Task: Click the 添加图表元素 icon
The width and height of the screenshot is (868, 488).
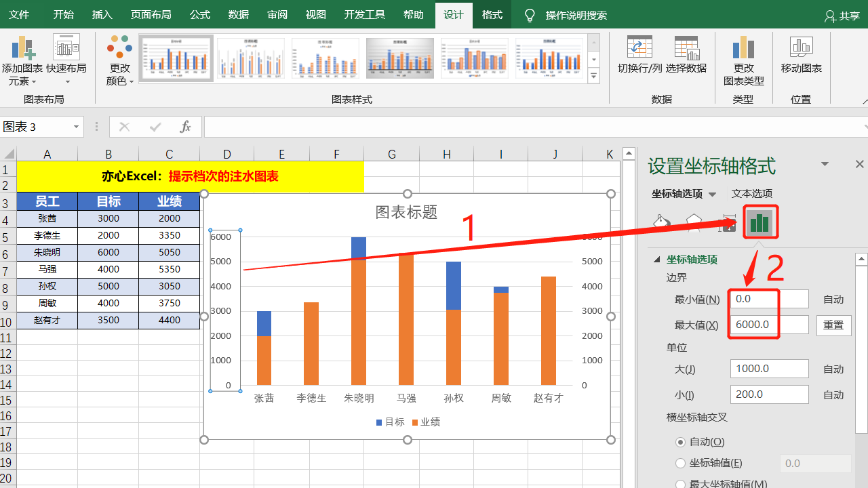Action: coord(22,48)
